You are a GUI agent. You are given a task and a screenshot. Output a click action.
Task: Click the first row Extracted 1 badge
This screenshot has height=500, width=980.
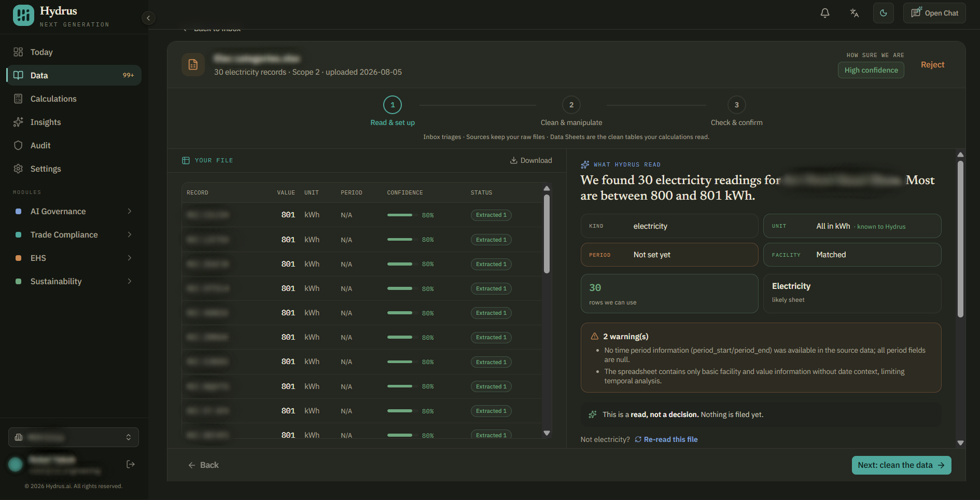[491, 215]
